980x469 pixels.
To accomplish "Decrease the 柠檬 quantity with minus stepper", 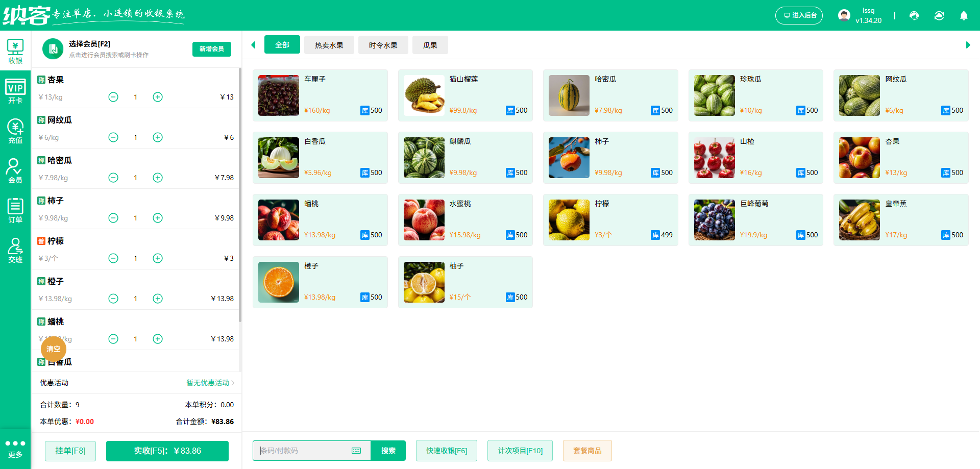I will click(113, 258).
